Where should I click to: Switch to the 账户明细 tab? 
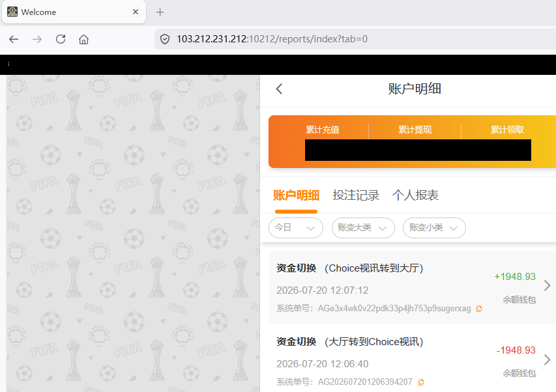pos(296,195)
